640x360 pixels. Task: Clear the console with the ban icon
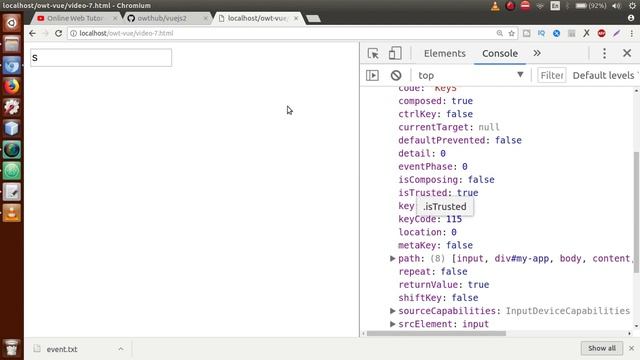pyautogui.click(x=396, y=76)
